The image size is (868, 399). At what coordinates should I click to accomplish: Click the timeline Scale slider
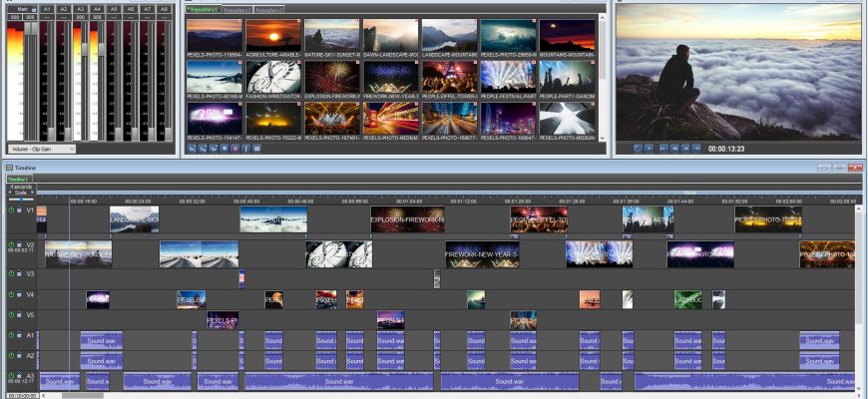click(x=21, y=199)
